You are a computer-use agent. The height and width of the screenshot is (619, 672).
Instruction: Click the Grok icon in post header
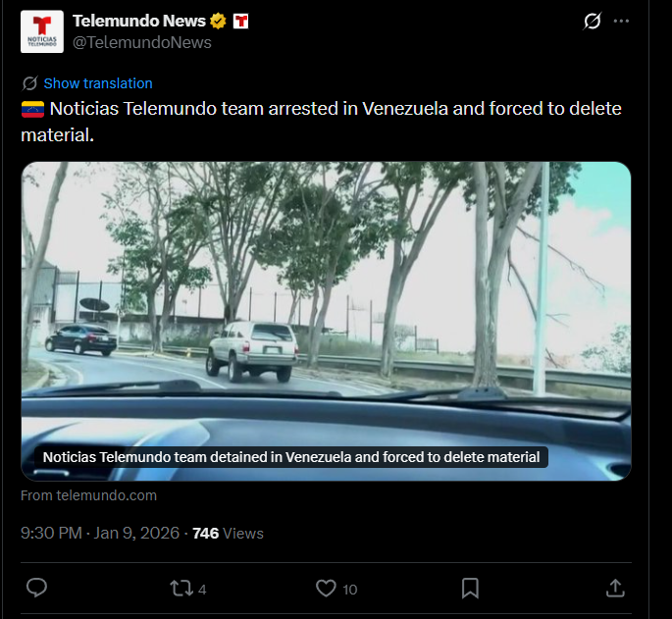(x=593, y=21)
